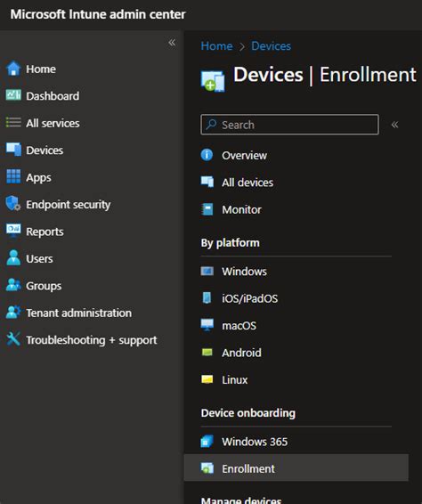
Task: Open Dashboard from sidebar
Action: coord(53,96)
